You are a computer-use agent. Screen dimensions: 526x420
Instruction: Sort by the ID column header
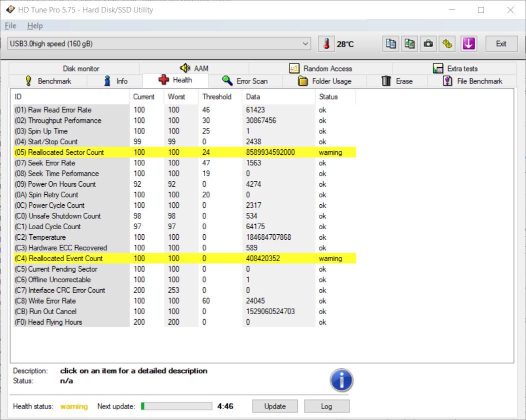[x=71, y=97]
